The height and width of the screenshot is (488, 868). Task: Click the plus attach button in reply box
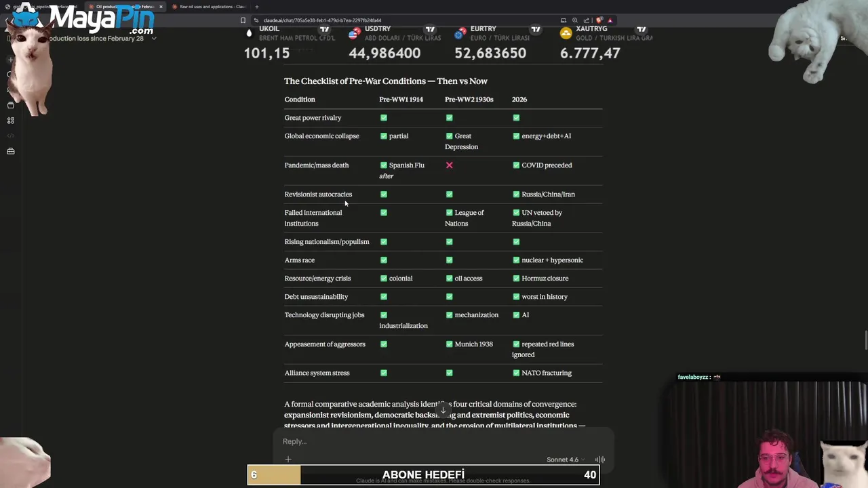click(288, 460)
